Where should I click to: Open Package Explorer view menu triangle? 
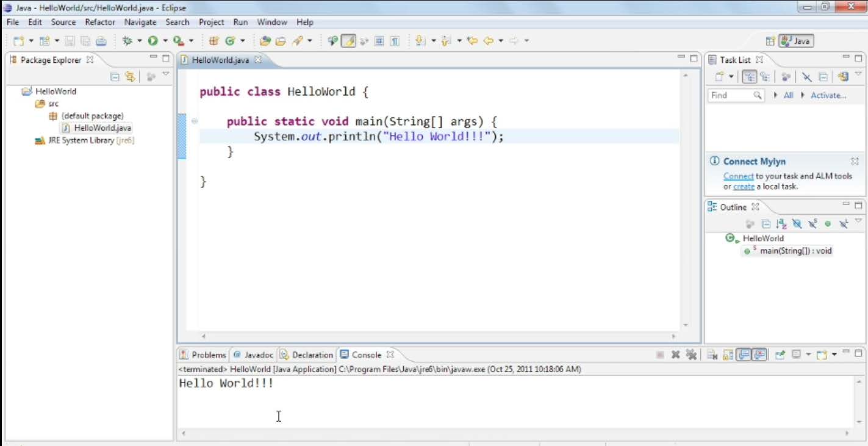pos(166,74)
